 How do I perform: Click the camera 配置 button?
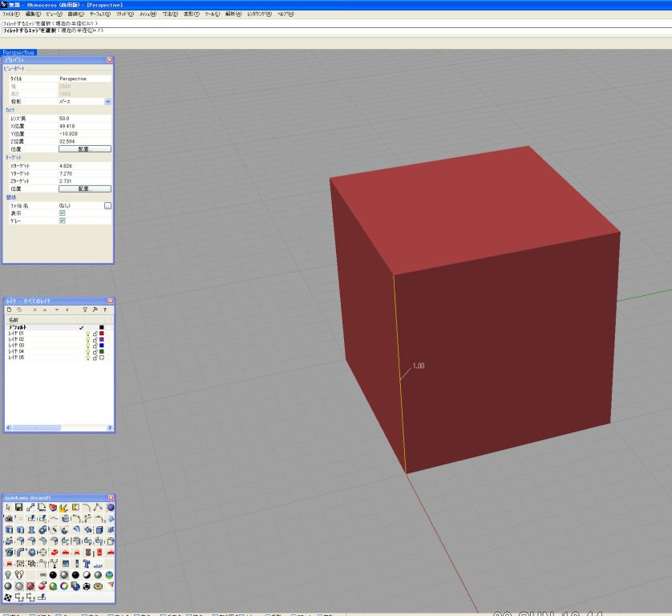pyautogui.click(x=84, y=149)
